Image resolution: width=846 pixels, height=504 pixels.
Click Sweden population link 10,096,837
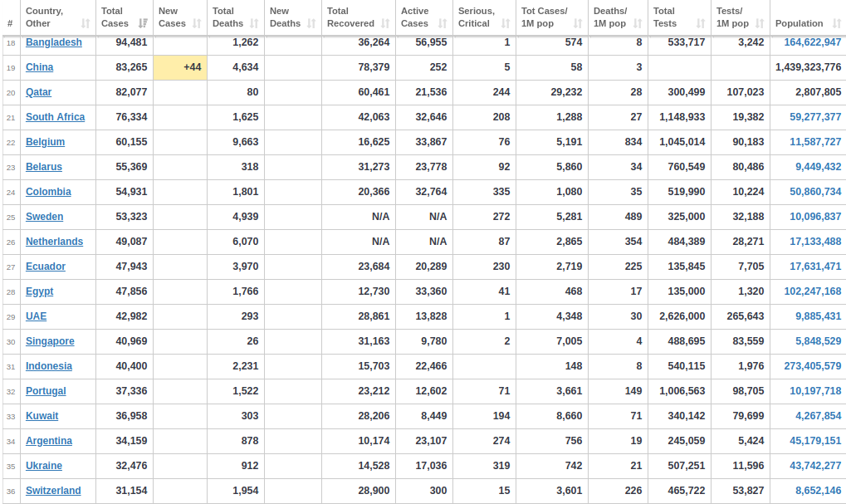[x=815, y=217]
